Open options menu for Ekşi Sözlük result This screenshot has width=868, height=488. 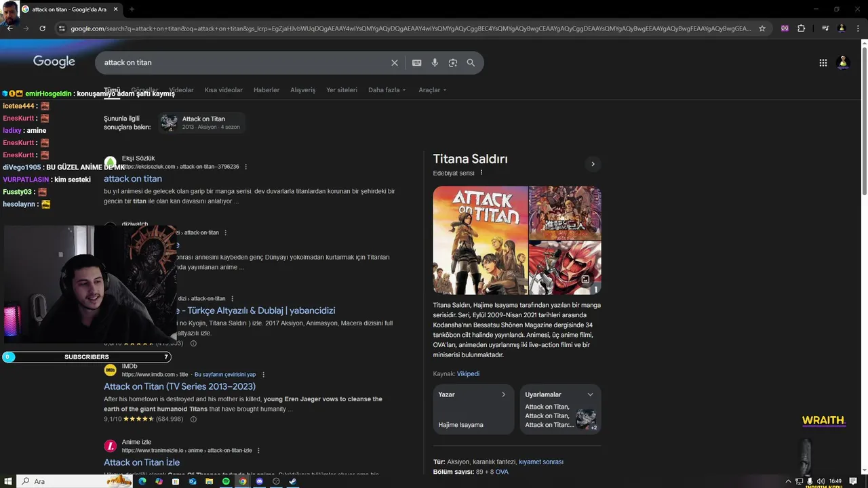(x=246, y=167)
